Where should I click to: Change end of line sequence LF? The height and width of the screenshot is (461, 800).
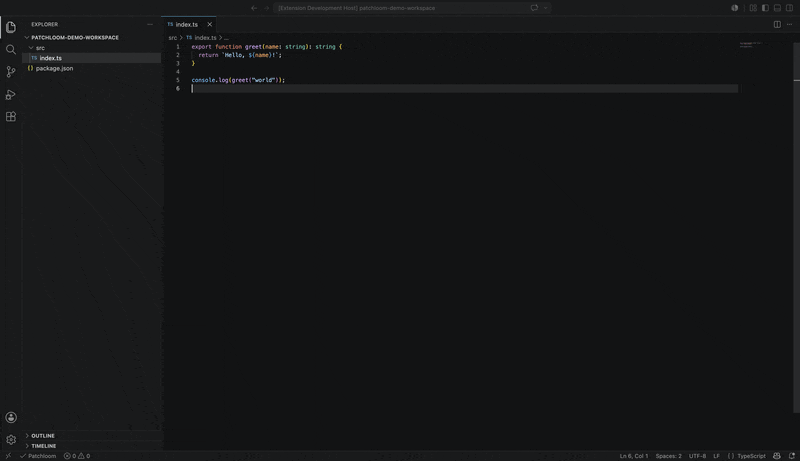click(x=716, y=456)
